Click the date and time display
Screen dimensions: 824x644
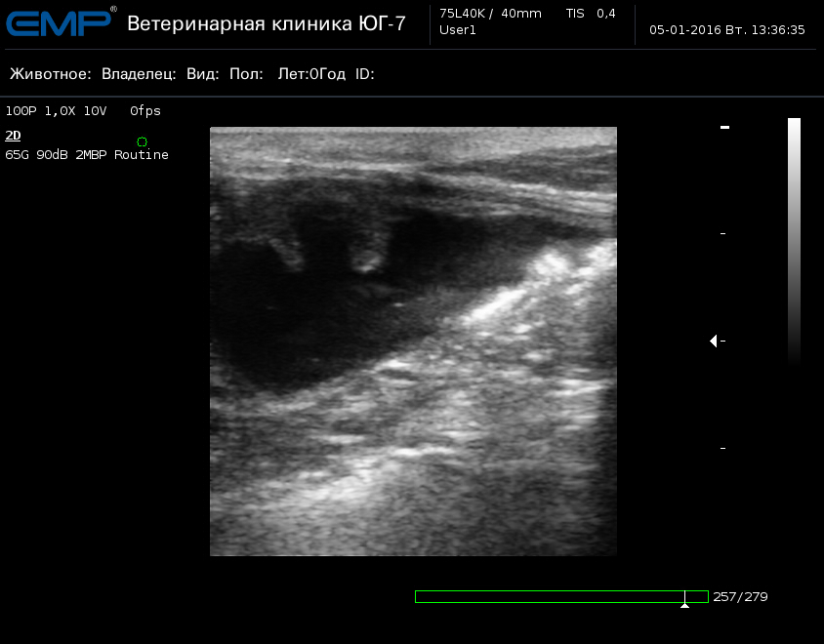(x=726, y=30)
